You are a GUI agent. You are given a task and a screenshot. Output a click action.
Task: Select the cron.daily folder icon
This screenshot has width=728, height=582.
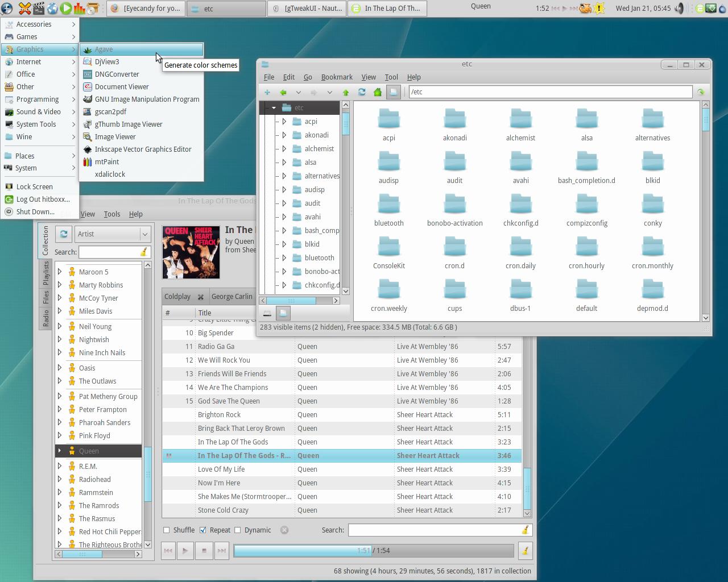click(x=520, y=252)
